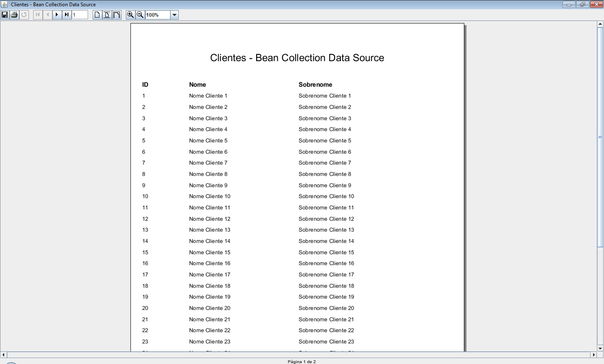Click the Print report icon

(14, 15)
